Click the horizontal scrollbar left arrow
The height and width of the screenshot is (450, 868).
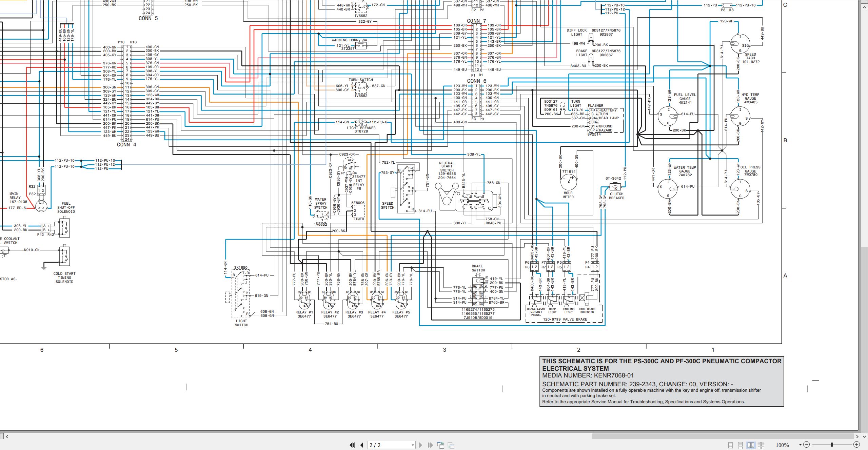pyautogui.click(x=7, y=436)
